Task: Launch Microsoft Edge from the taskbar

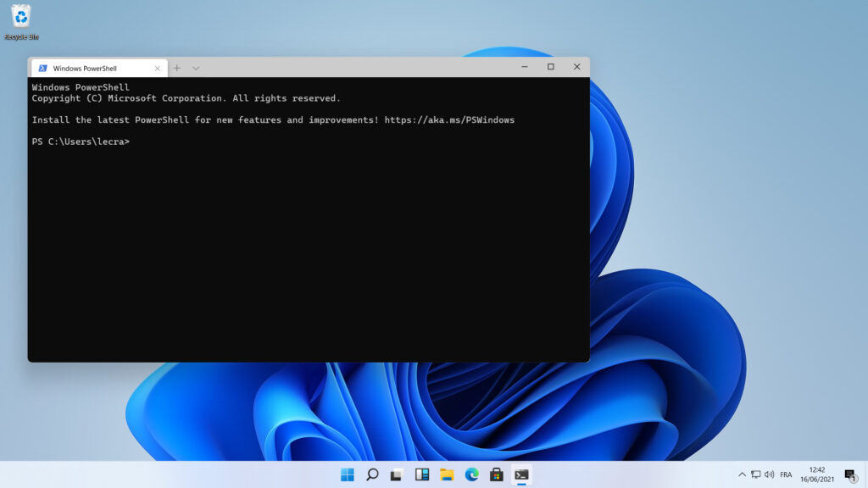Action: point(471,474)
